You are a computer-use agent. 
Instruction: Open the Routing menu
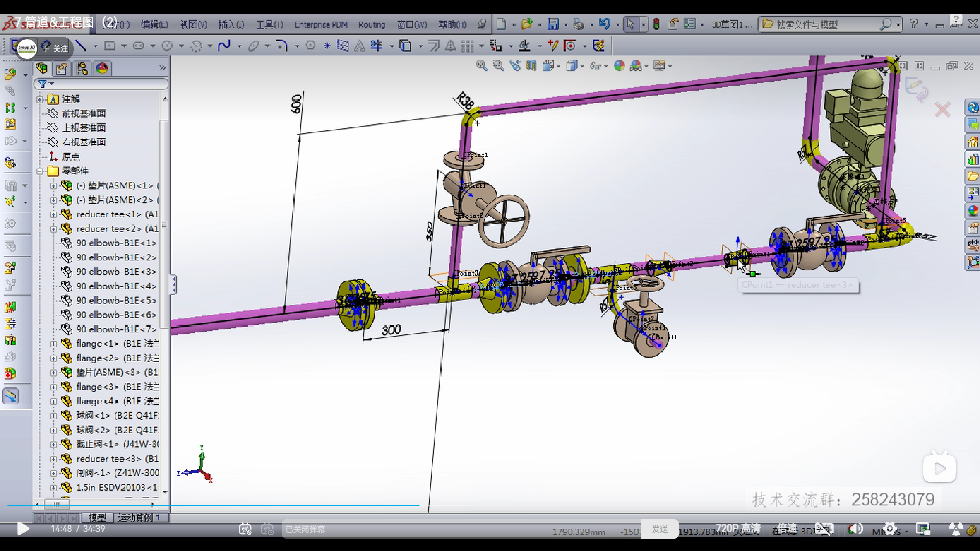tap(372, 24)
